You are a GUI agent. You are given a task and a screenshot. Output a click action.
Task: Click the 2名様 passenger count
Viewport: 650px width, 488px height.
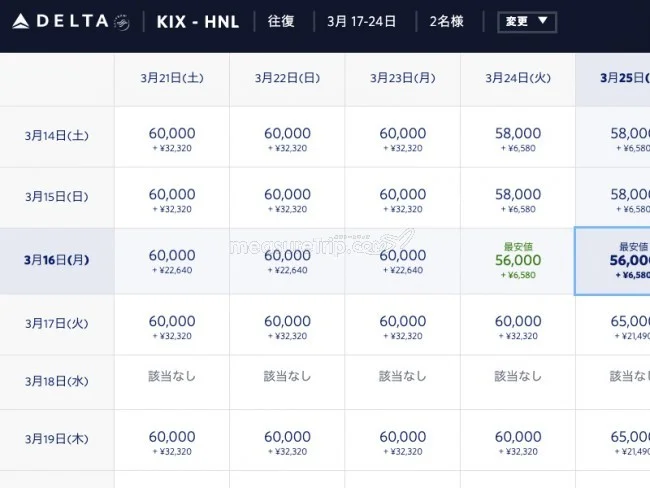447,21
